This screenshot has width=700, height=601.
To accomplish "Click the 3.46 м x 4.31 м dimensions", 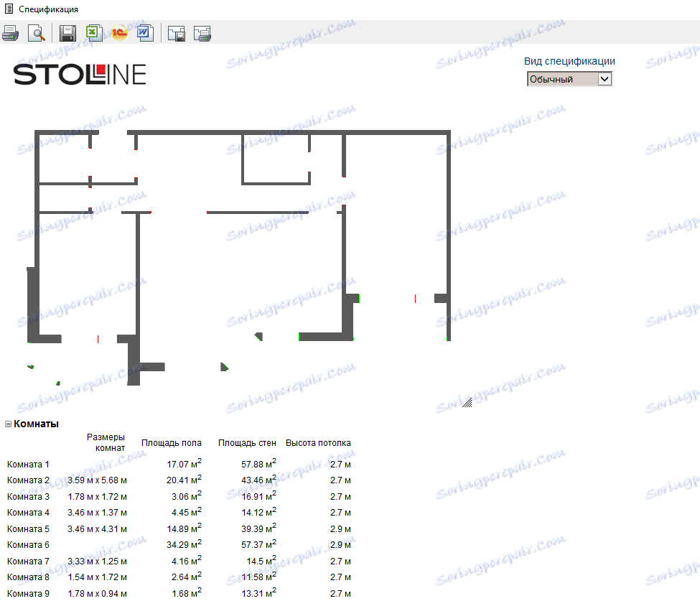I will pyautogui.click(x=97, y=528).
